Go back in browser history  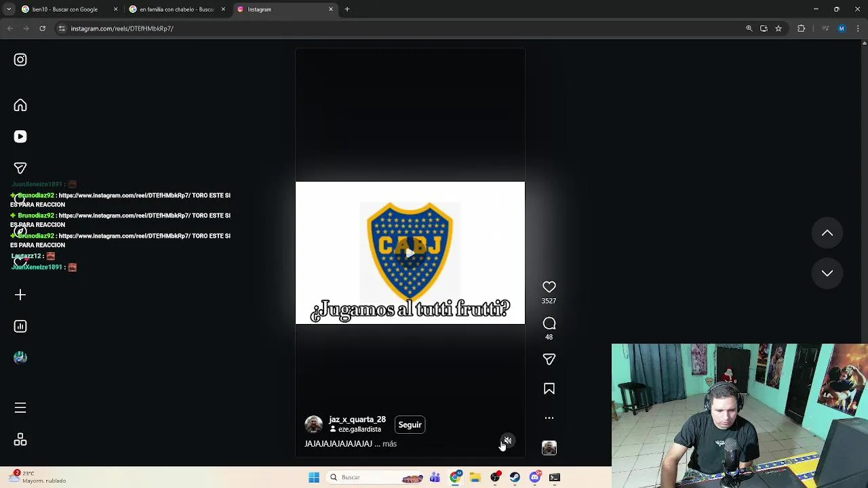click(x=9, y=28)
